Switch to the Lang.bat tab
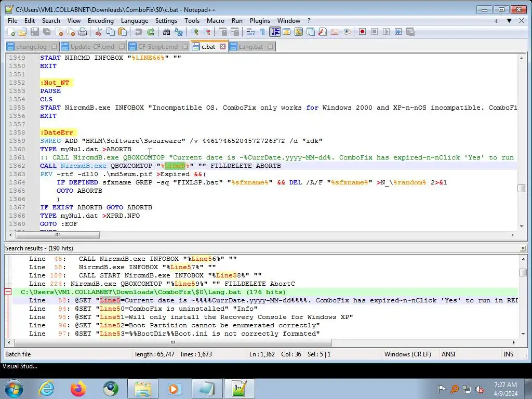This screenshot has width=532, height=399. click(x=251, y=46)
